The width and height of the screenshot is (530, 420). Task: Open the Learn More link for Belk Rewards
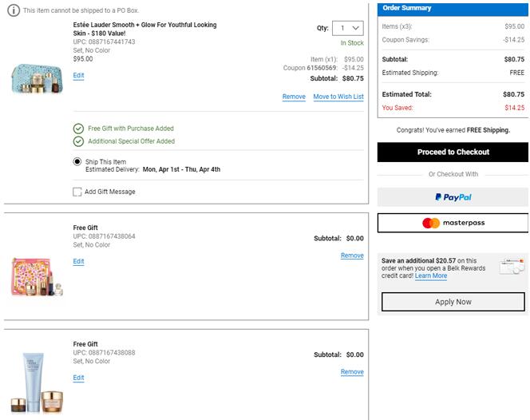pyautogui.click(x=431, y=276)
